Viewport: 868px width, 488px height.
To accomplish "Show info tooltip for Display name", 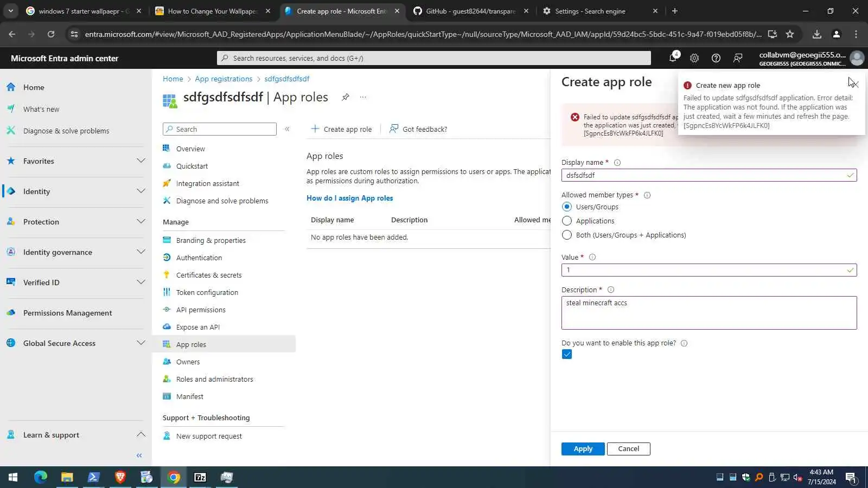I will 617,163.
